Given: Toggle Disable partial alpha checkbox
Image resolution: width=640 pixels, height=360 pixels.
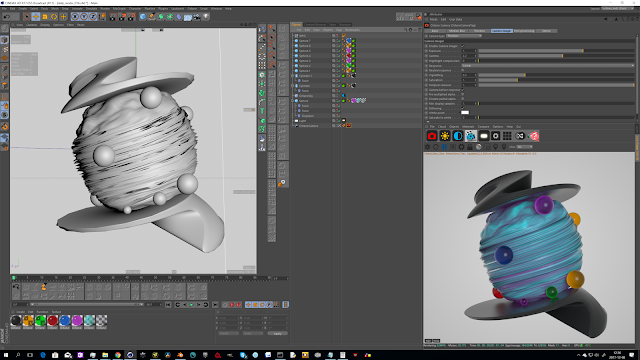Looking at the screenshot, I should (x=462, y=99).
